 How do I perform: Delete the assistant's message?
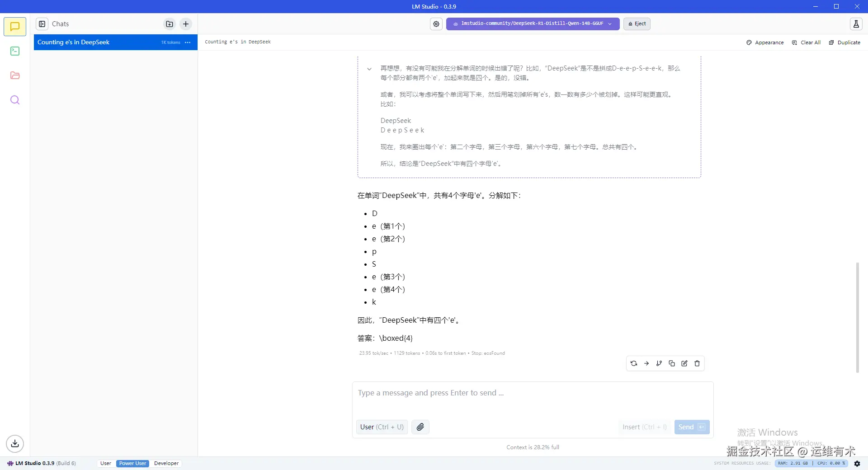(697, 363)
